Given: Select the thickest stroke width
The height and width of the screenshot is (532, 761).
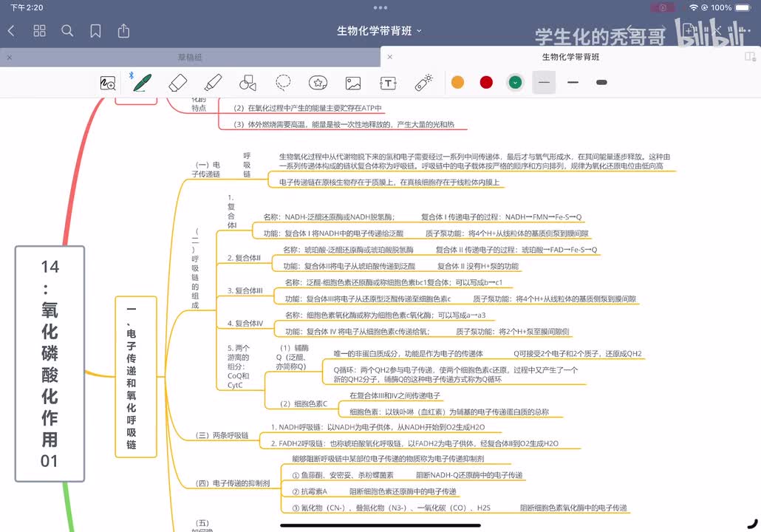Looking at the screenshot, I should [602, 83].
